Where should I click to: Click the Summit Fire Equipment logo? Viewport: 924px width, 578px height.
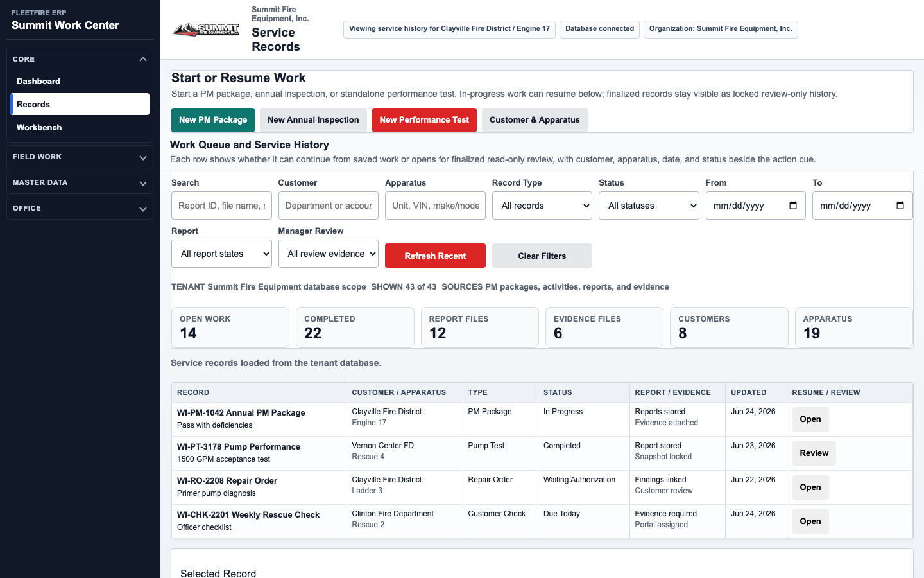pyautogui.click(x=206, y=30)
